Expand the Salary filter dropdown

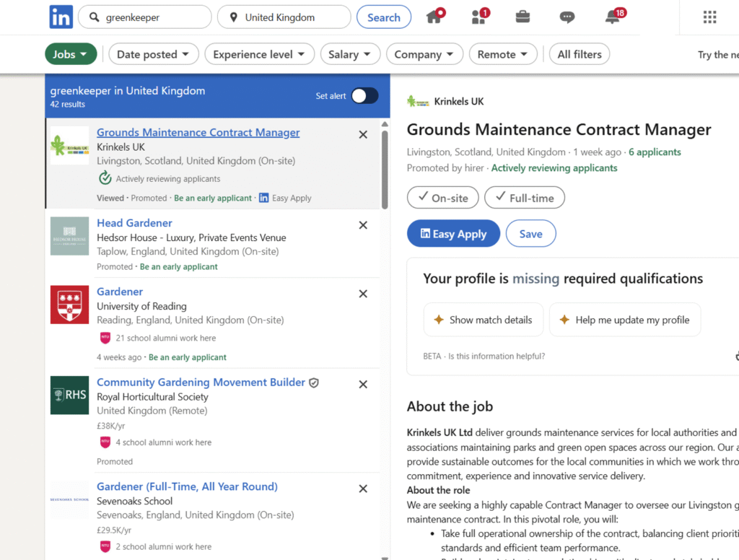click(349, 54)
